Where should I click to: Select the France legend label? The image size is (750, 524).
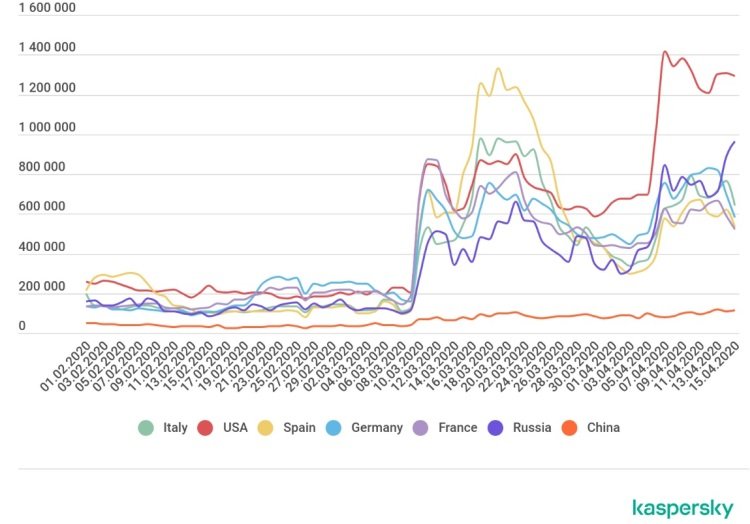458,427
